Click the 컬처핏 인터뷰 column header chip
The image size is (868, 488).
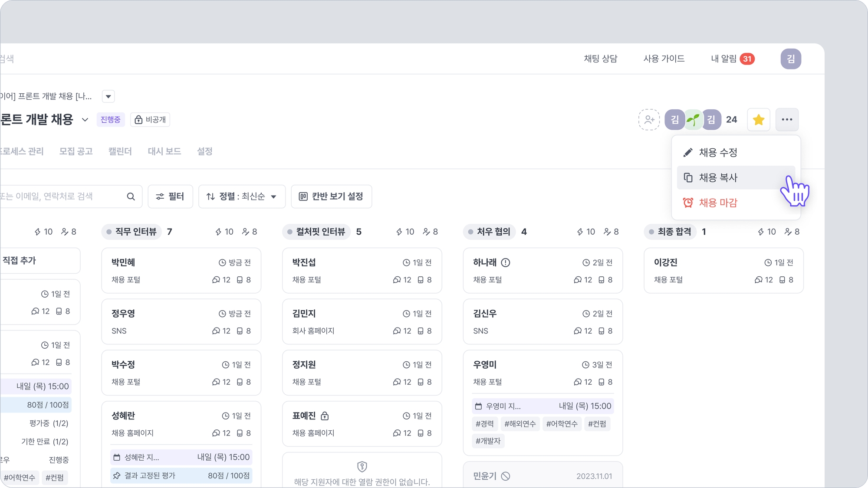click(x=316, y=232)
